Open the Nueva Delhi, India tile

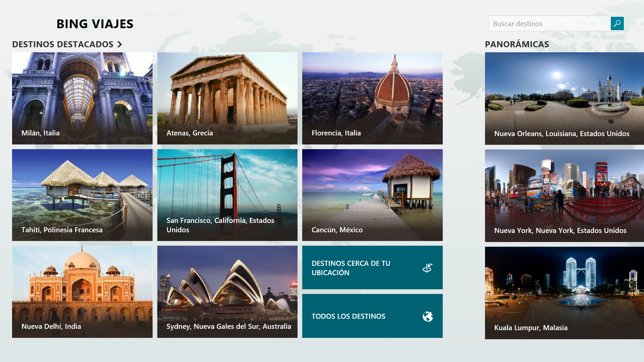point(82,292)
